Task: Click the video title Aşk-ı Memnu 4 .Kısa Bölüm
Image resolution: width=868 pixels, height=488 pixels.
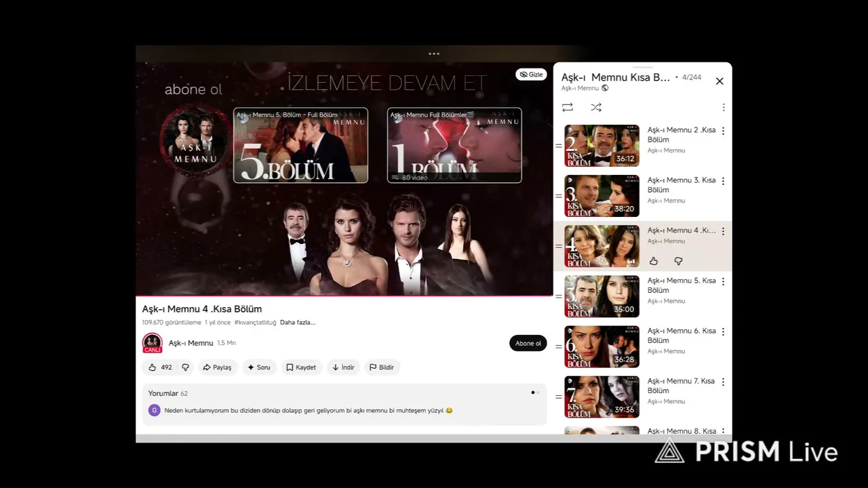Action: pos(202,309)
